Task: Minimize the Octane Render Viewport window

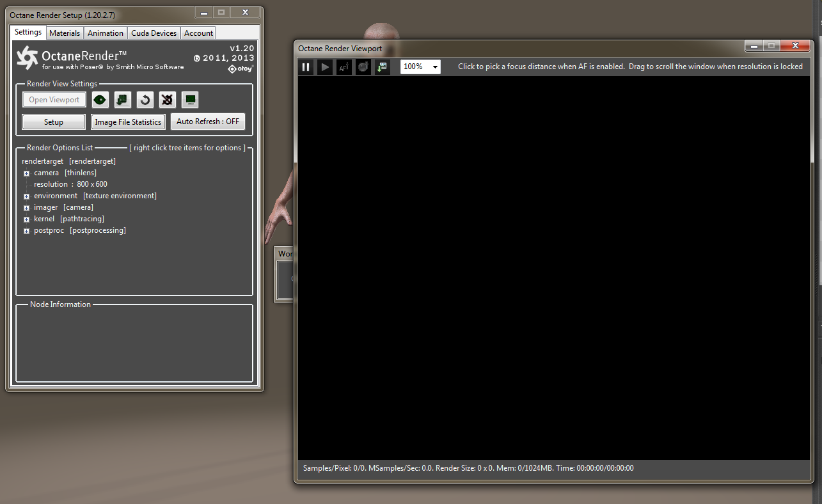Action: point(753,45)
